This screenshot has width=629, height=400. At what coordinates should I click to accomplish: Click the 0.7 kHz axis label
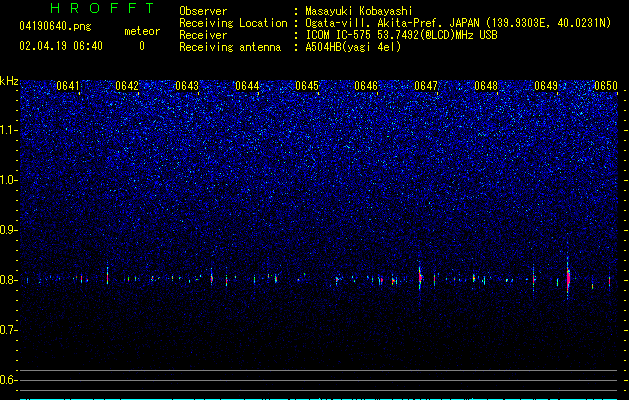click(x=8, y=330)
